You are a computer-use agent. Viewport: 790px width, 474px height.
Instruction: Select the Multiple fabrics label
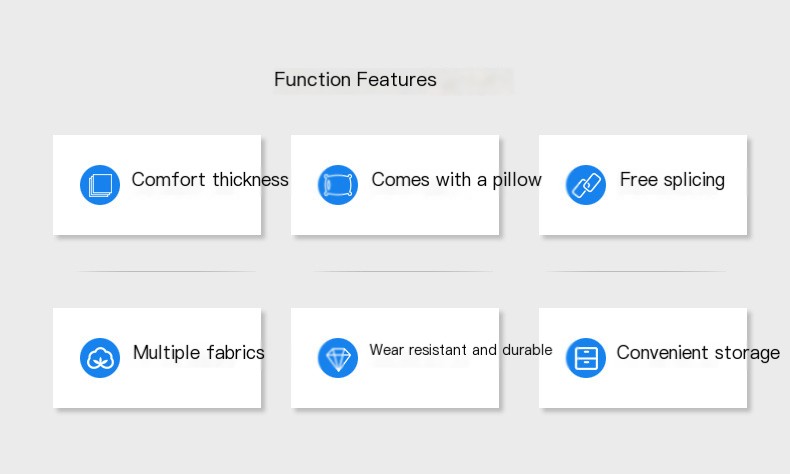[x=199, y=353]
